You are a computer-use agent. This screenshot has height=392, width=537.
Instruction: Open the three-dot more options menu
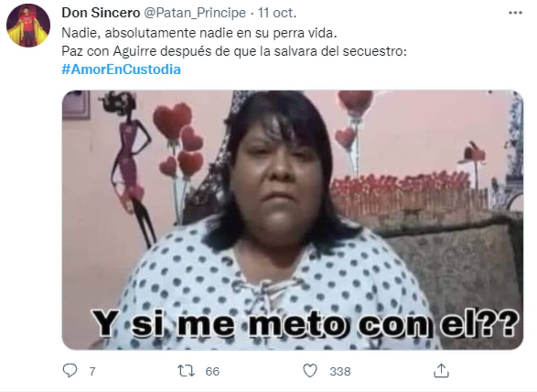[515, 13]
